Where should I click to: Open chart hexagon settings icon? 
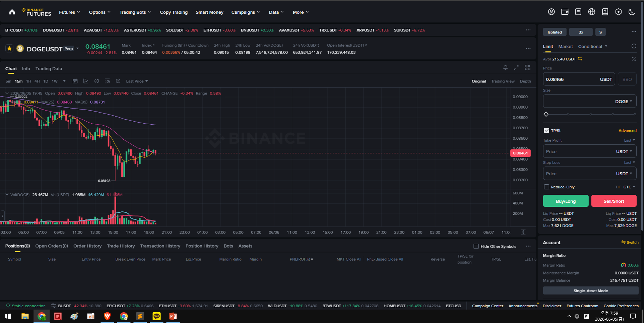[118, 81]
